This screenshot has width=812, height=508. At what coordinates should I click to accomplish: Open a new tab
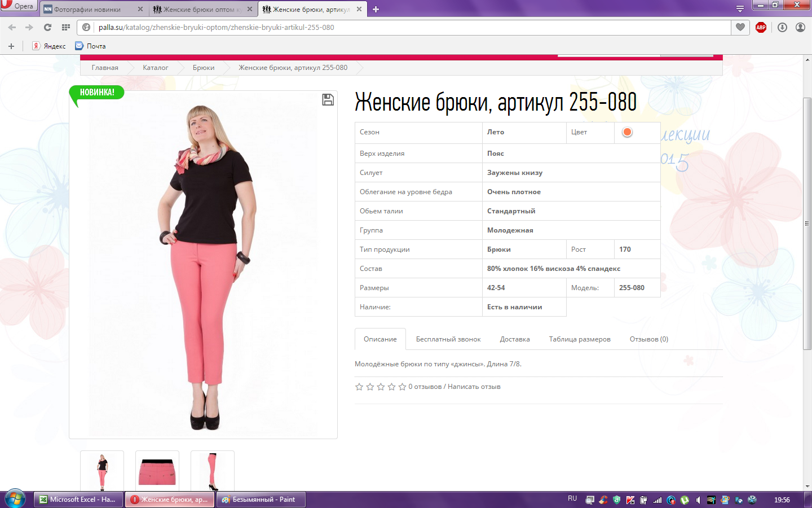point(376,9)
